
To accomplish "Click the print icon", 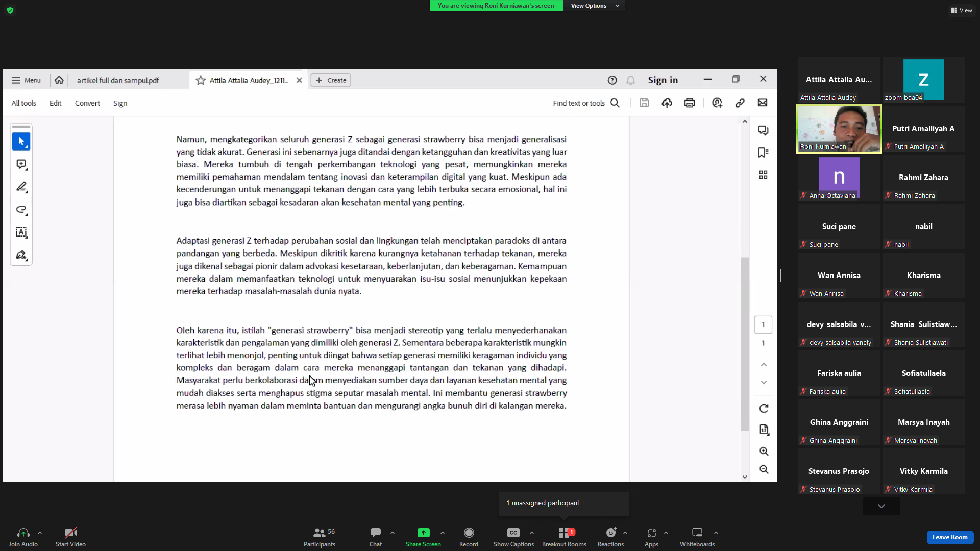I will [x=690, y=103].
